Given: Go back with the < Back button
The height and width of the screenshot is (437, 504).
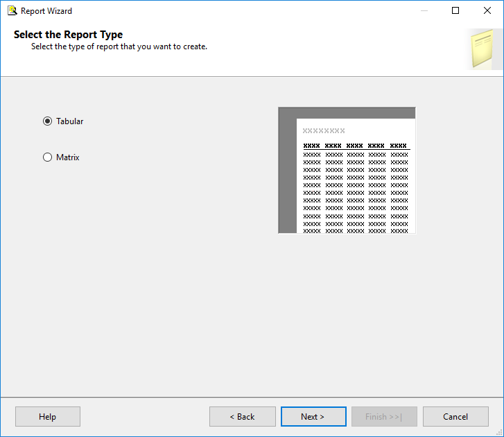Looking at the screenshot, I should 243,416.
